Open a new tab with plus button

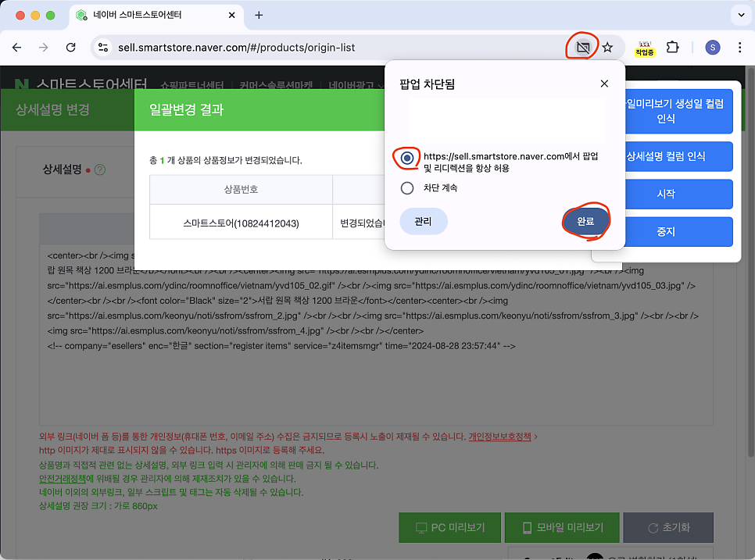(x=259, y=15)
